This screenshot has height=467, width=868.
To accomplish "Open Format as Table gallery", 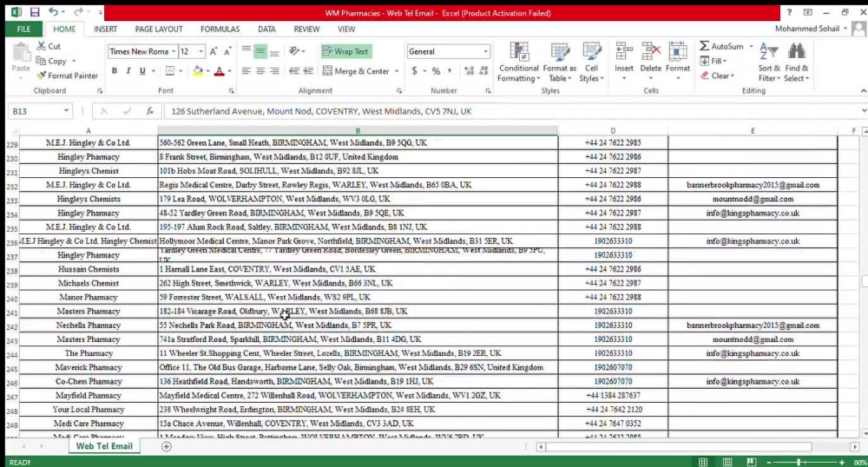I will coord(559,62).
